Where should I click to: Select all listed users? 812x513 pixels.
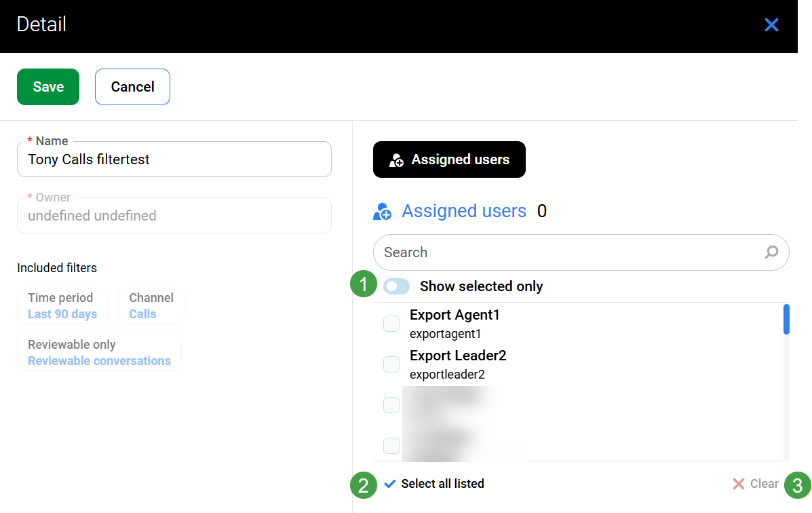click(x=434, y=483)
